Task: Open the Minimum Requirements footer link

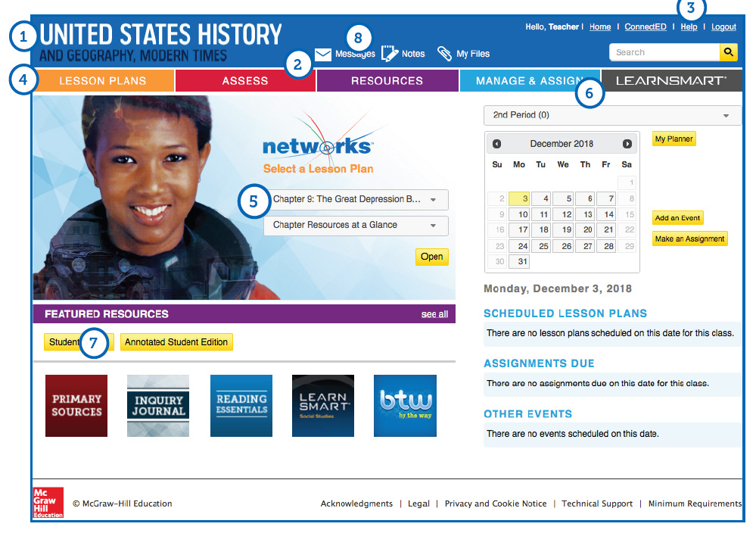Action: pyautogui.click(x=695, y=503)
